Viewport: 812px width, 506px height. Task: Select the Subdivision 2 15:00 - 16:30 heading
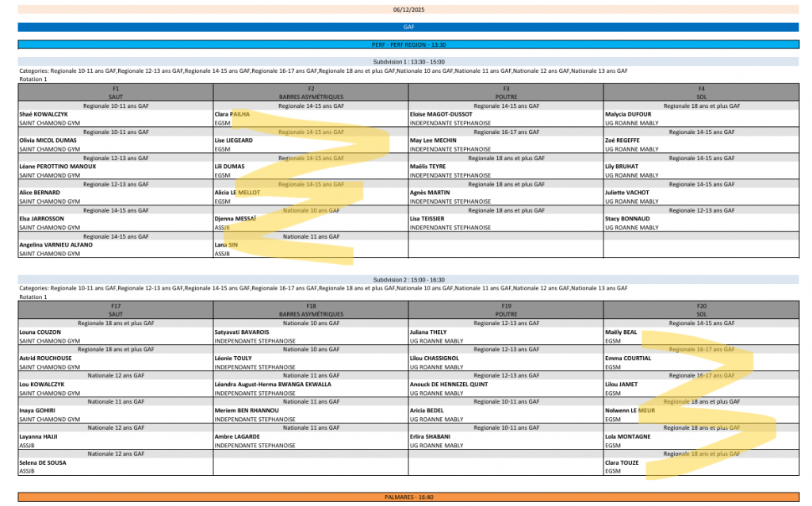click(x=408, y=280)
